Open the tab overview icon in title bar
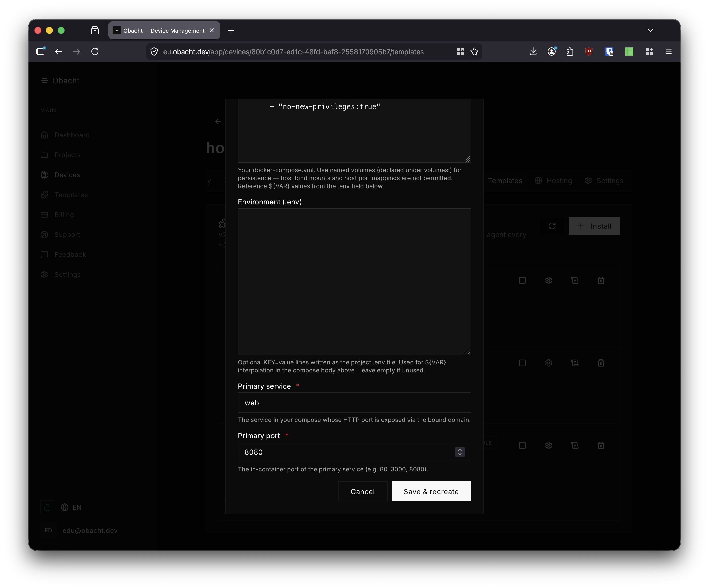 (x=95, y=30)
